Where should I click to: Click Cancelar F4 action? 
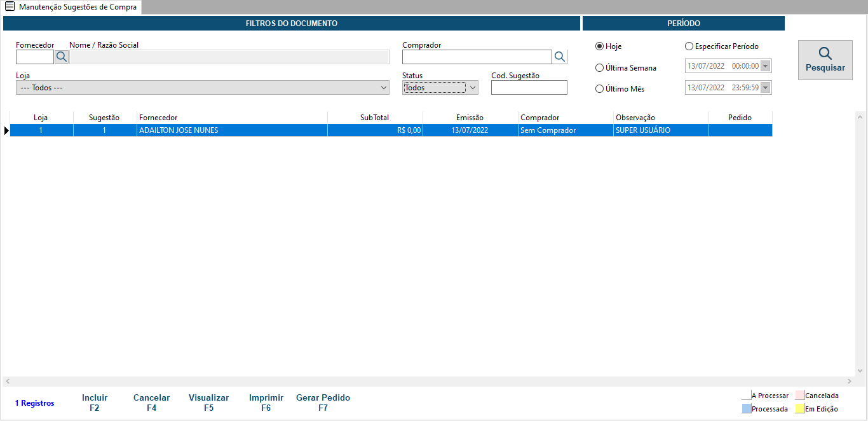(x=151, y=403)
